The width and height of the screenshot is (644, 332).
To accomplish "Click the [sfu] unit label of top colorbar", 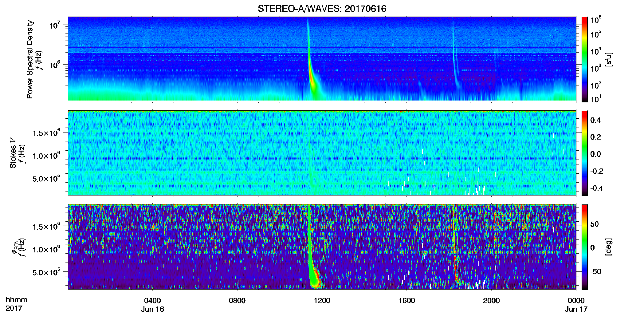I will 609,59.
